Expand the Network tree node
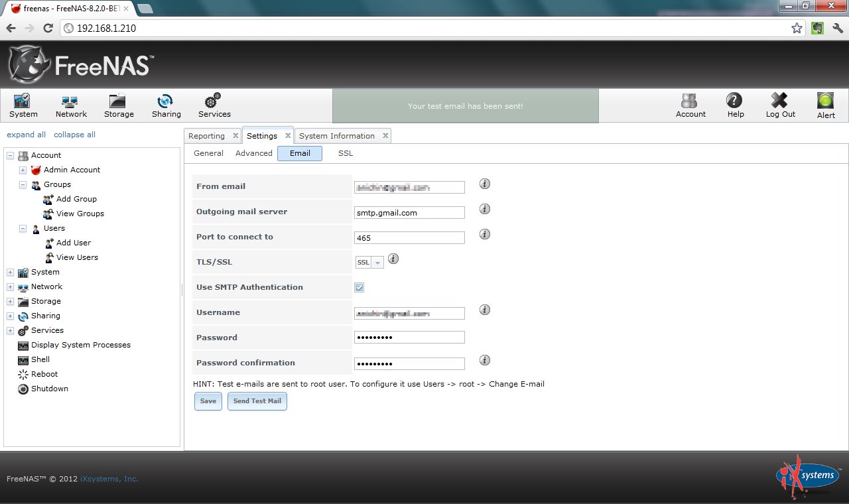 tap(10, 286)
